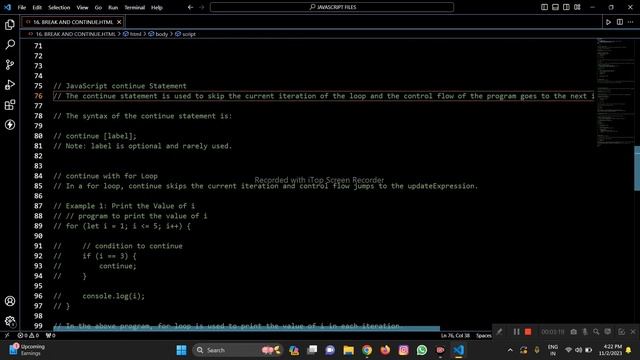Open WhatsApp from the taskbar
This screenshot has width=640, height=360.
click(422, 350)
